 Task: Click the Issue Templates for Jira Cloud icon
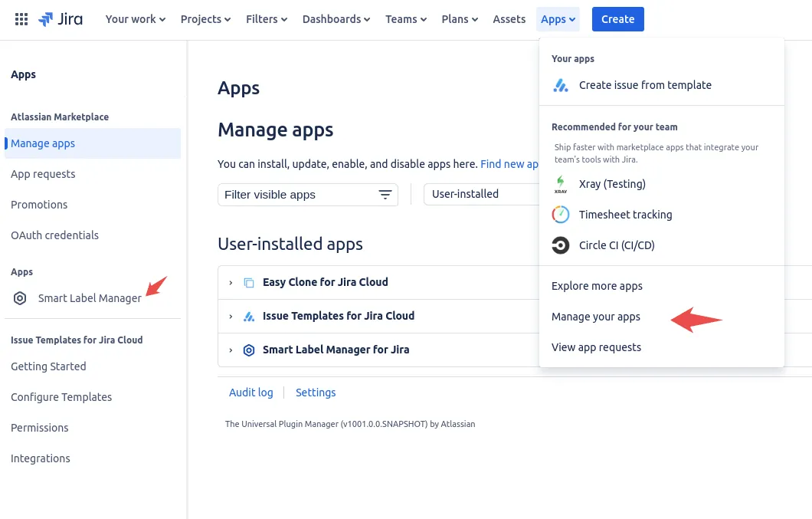point(249,317)
